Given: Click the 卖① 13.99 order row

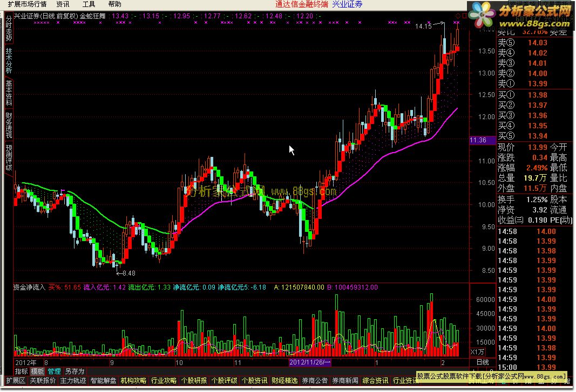Looking at the screenshot, I should (x=523, y=84).
